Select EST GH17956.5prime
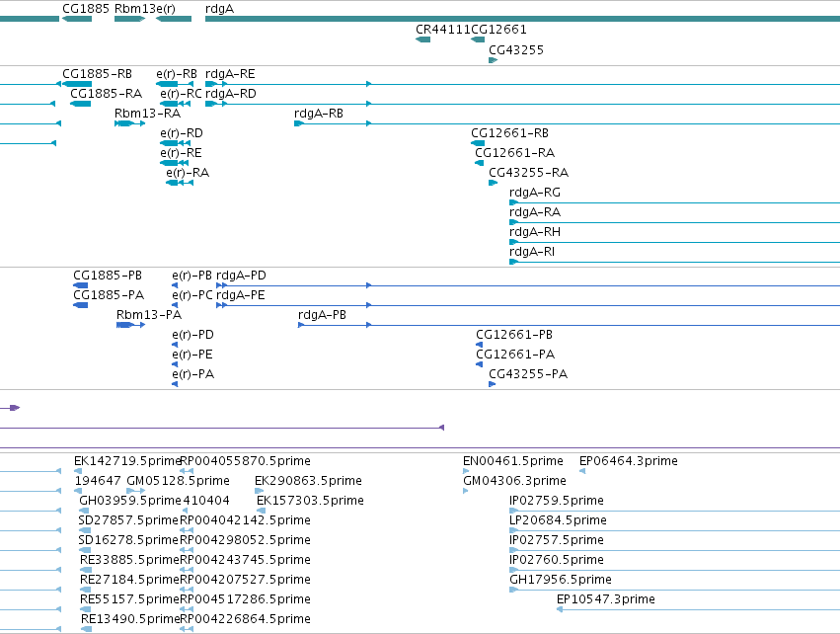 561,580
